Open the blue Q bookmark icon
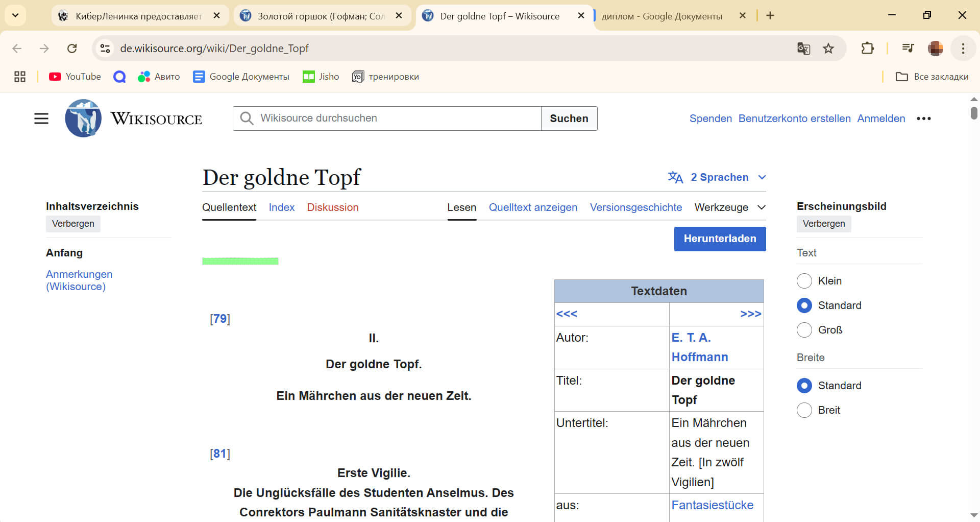Viewport: 980px width, 522px height. [x=119, y=77]
